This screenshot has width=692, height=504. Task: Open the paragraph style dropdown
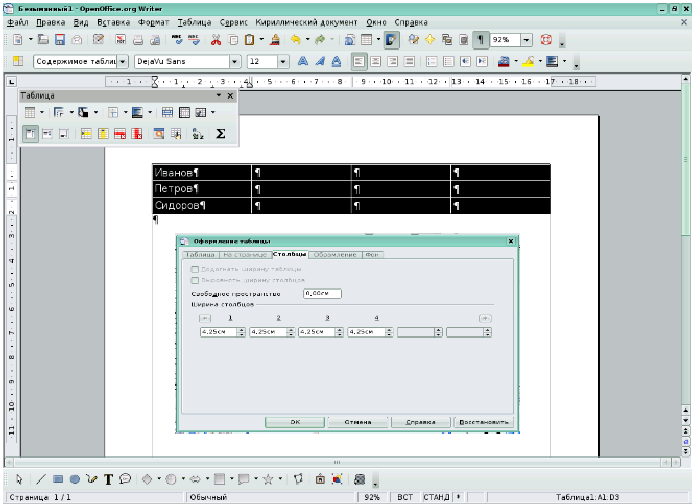click(123, 61)
